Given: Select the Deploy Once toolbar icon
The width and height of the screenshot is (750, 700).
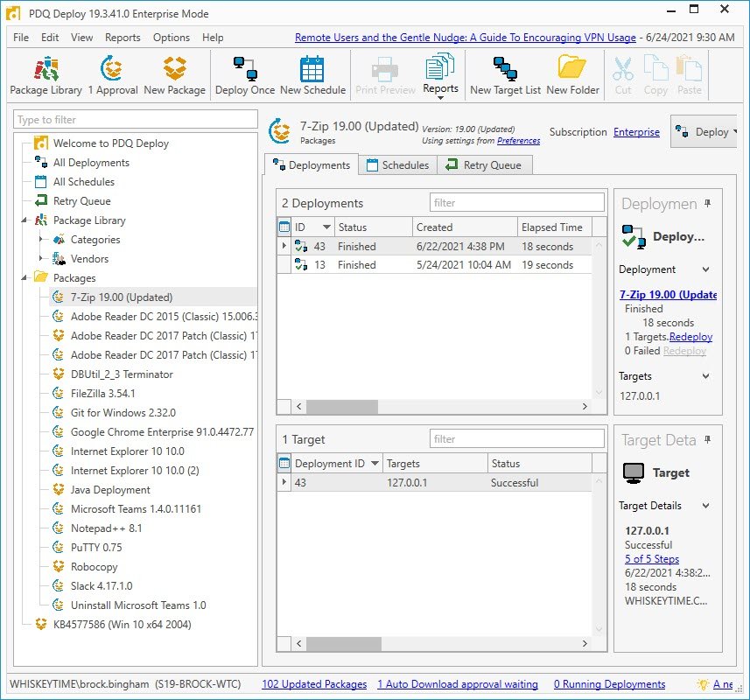Looking at the screenshot, I should pyautogui.click(x=245, y=74).
